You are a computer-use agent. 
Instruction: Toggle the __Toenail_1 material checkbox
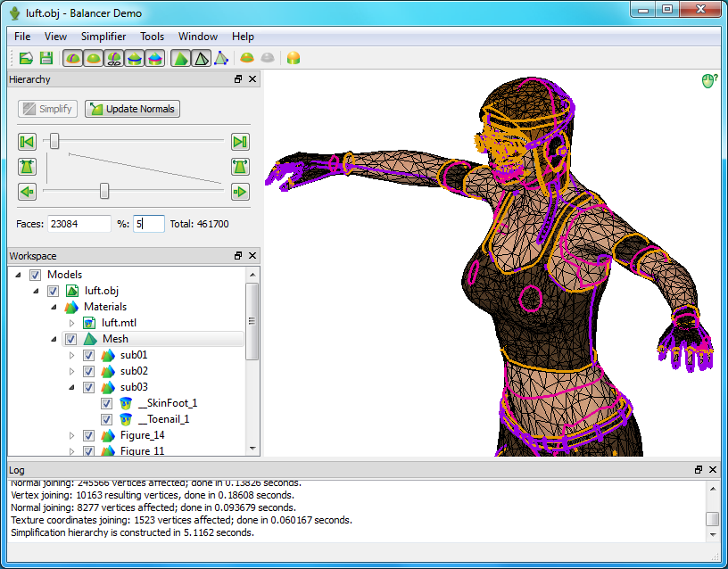106,419
